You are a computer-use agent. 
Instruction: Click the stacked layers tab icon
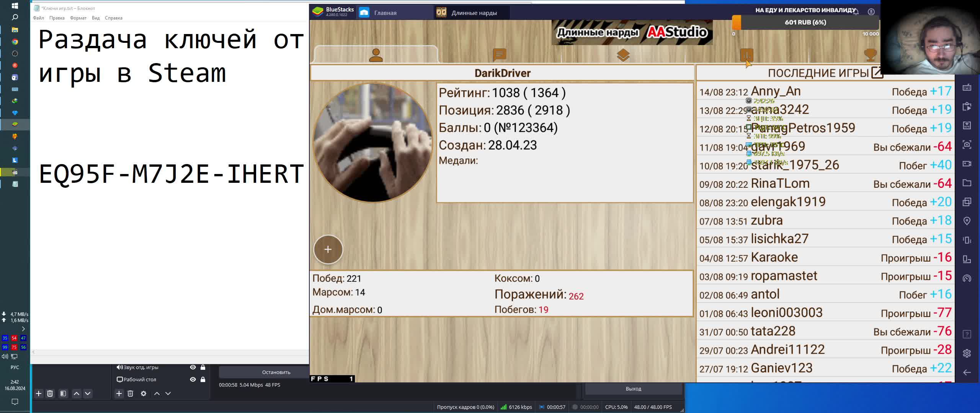tap(623, 55)
